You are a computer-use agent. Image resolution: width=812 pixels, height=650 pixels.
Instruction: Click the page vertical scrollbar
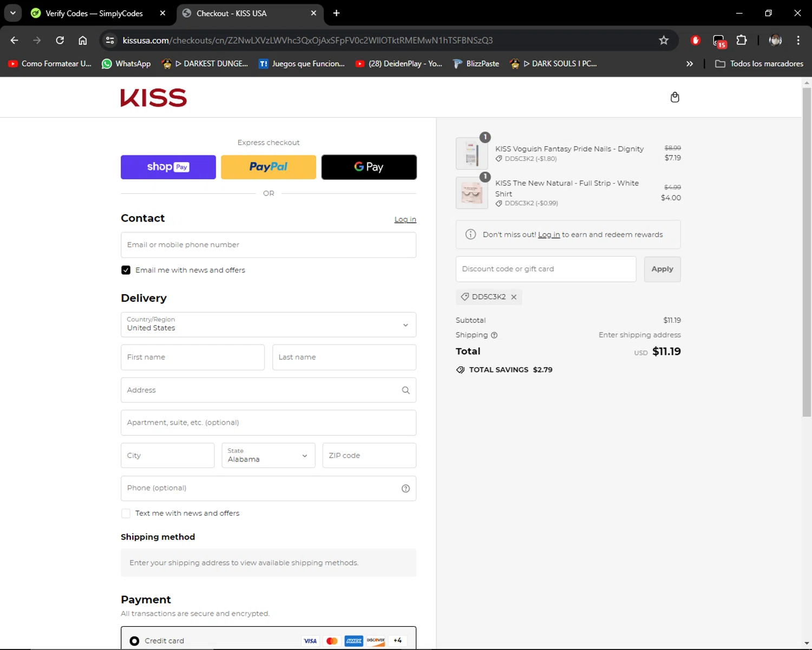807,252
